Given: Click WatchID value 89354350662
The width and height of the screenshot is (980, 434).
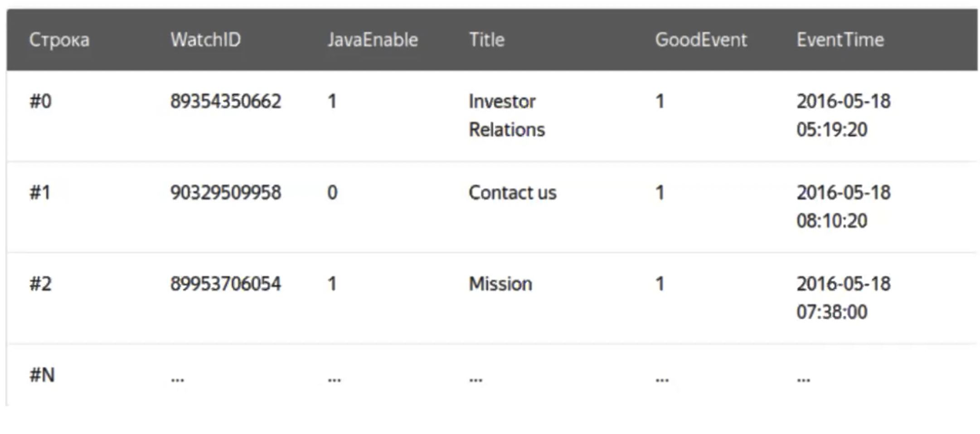Looking at the screenshot, I should 225,101.
